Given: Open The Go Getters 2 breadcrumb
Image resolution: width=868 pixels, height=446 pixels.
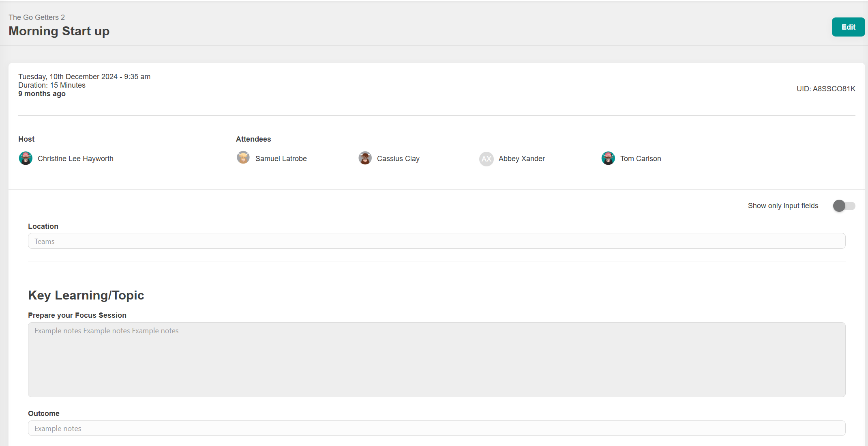Looking at the screenshot, I should pos(36,17).
